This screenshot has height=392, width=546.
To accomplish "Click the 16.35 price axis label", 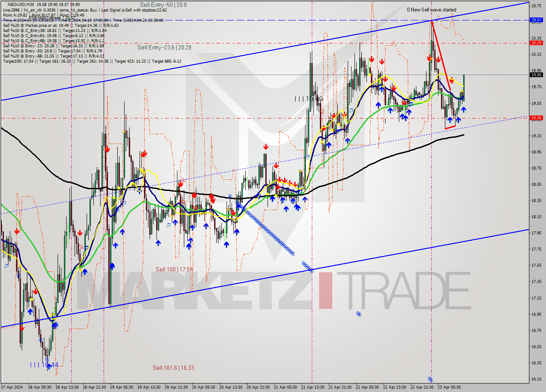I will click(536, 363).
